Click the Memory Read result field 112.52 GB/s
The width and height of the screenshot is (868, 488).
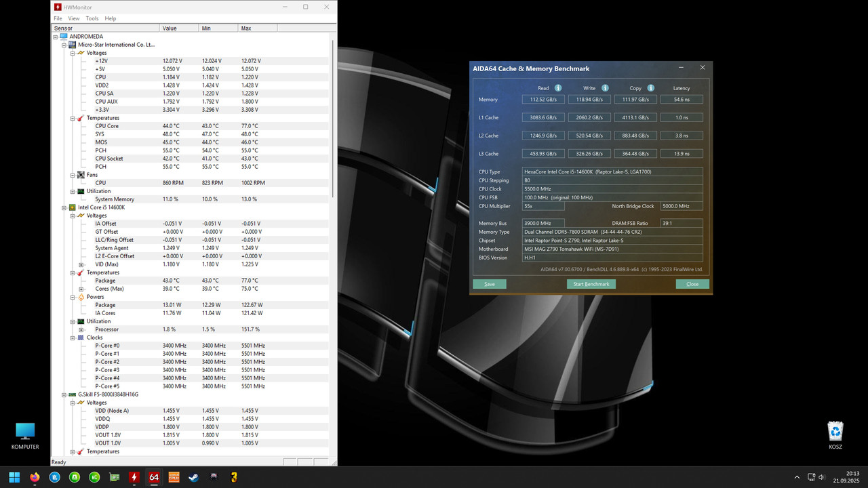coord(543,99)
